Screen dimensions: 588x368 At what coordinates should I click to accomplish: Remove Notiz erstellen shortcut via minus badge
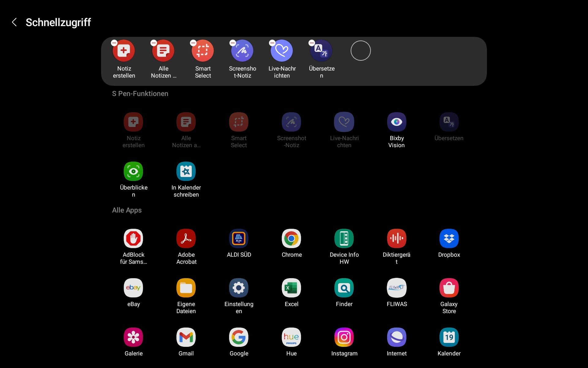(114, 43)
